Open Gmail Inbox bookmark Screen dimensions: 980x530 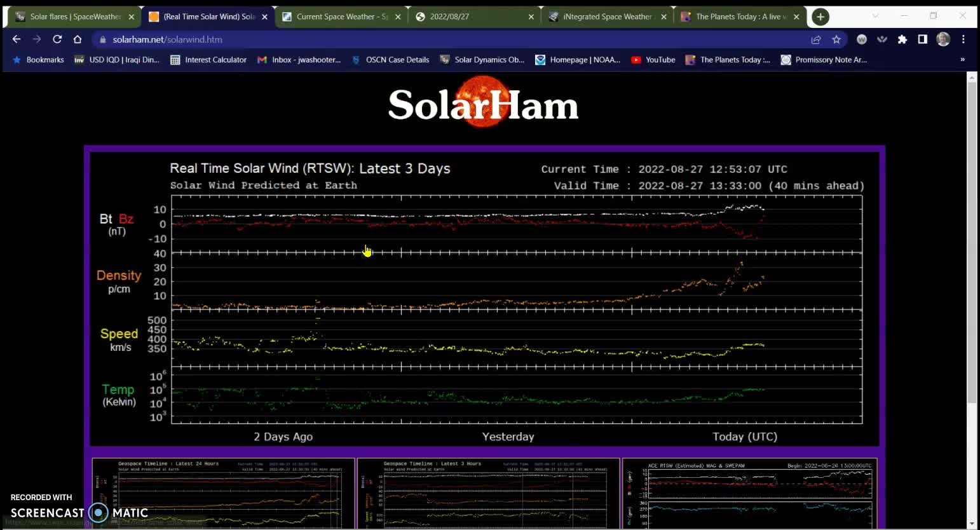[x=299, y=60]
